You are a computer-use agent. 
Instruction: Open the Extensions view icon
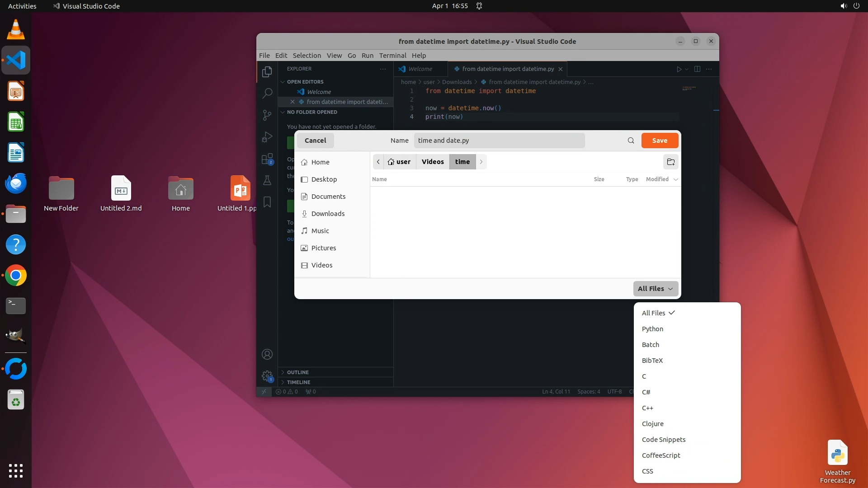click(x=267, y=159)
